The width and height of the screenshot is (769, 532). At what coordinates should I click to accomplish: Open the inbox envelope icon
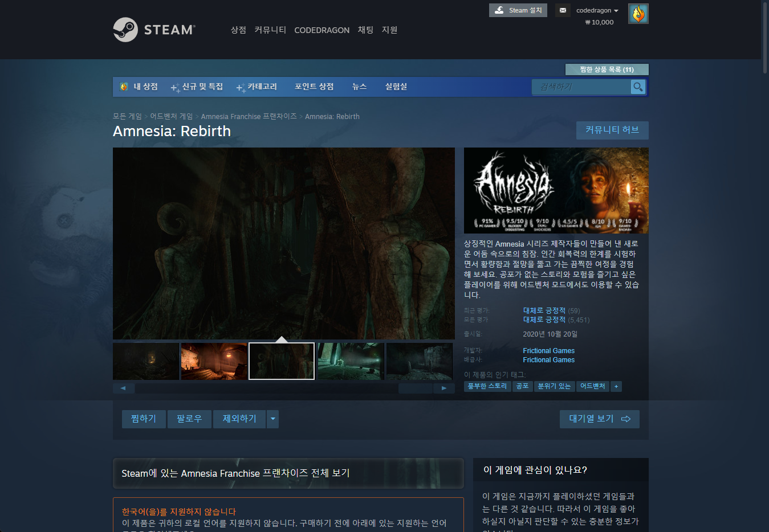click(x=563, y=10)
